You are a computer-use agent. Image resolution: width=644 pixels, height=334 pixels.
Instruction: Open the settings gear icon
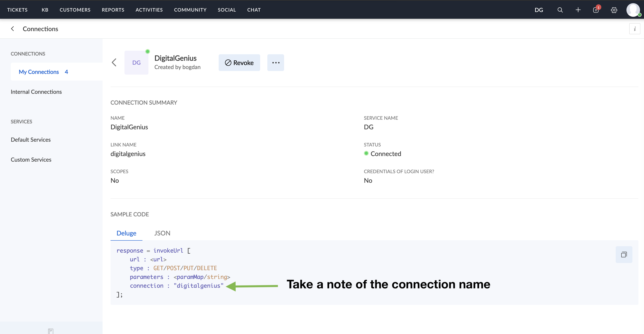614,10
